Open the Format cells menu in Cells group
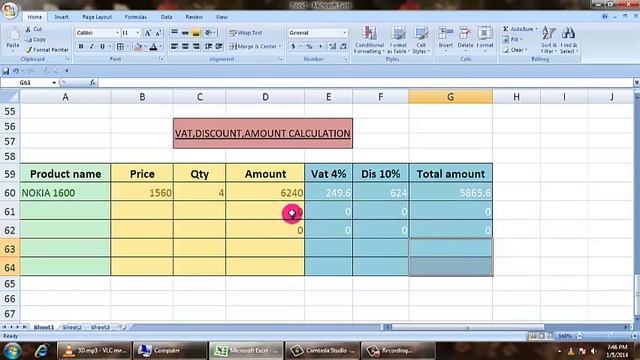The image size is (640, 360). [x=485, y=38]
